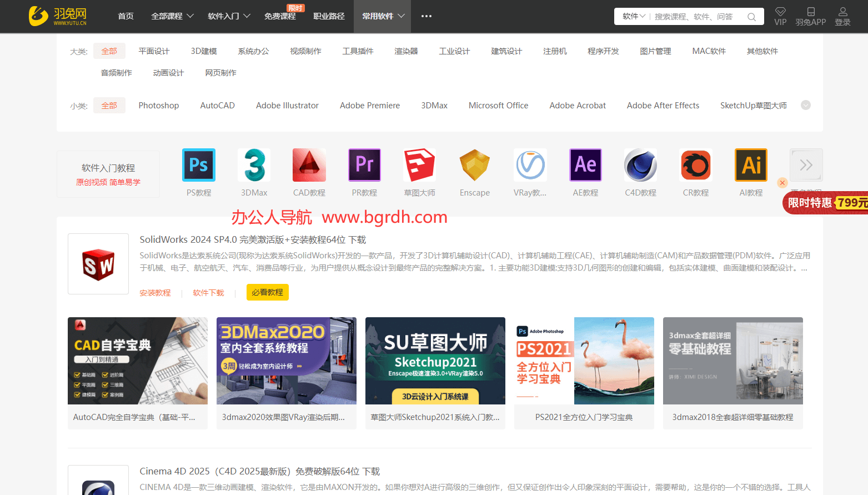The height and width of the screenshot is (495, 868).
Task: Open the Cinema 4D C4D教程 icon
Action: (x=640, y=165)
